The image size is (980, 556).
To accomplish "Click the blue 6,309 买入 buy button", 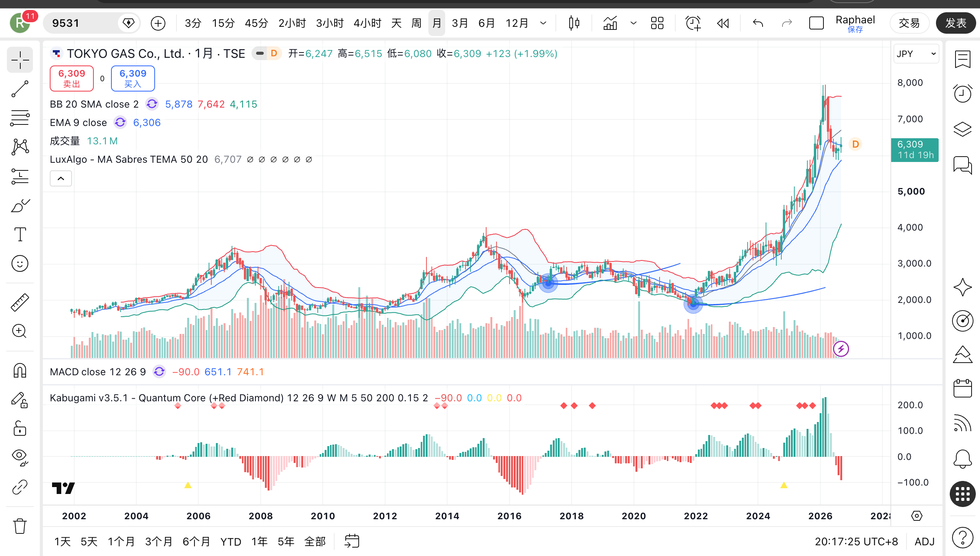I will (x=133, y=78).
